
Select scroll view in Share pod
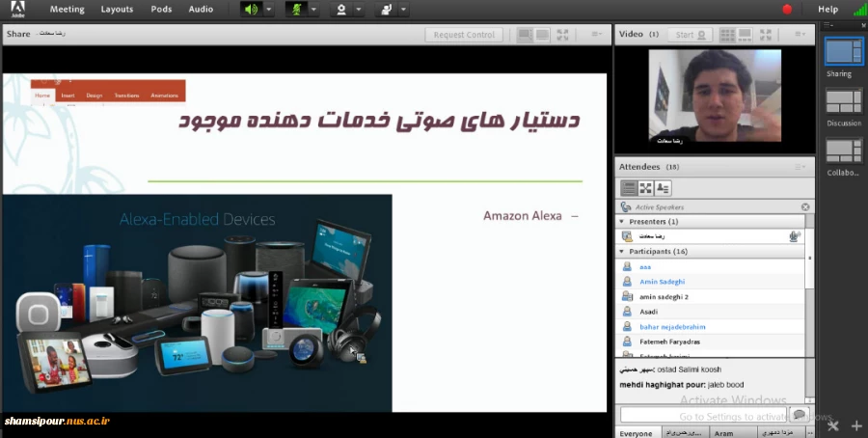542,35
